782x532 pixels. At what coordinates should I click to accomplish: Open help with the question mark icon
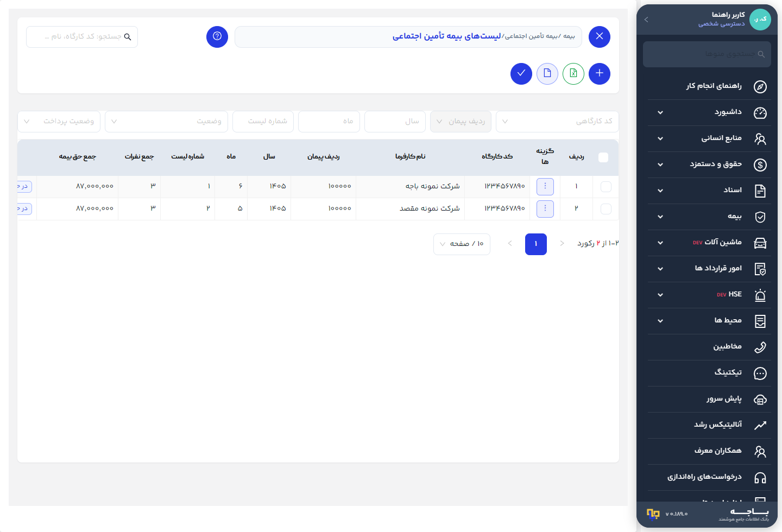217,37
